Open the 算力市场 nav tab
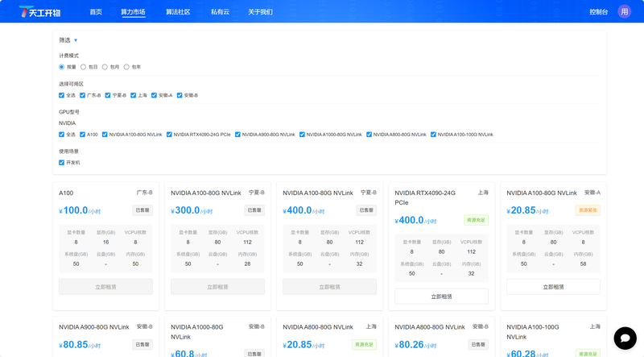This screenshot has height=357, width=644. click(133, 12)
